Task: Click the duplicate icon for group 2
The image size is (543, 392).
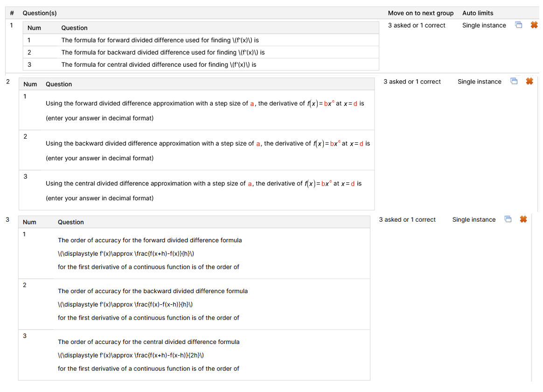Action: coord(514,81)
